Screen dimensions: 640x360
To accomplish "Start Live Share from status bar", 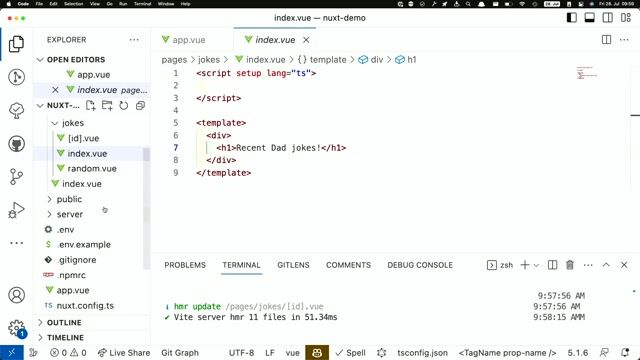I will (124, 353).
